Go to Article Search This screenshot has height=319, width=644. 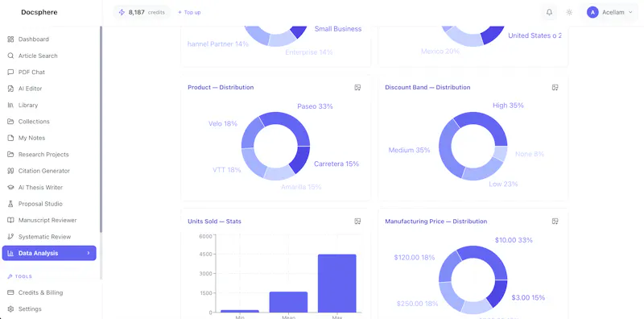(49, 56)
